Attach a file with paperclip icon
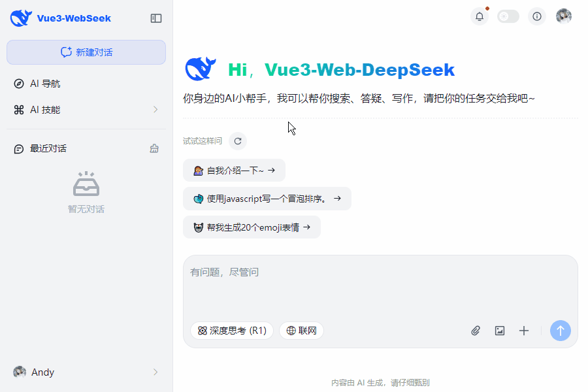The height and width of the screenshot is (392, 588). 476,331
